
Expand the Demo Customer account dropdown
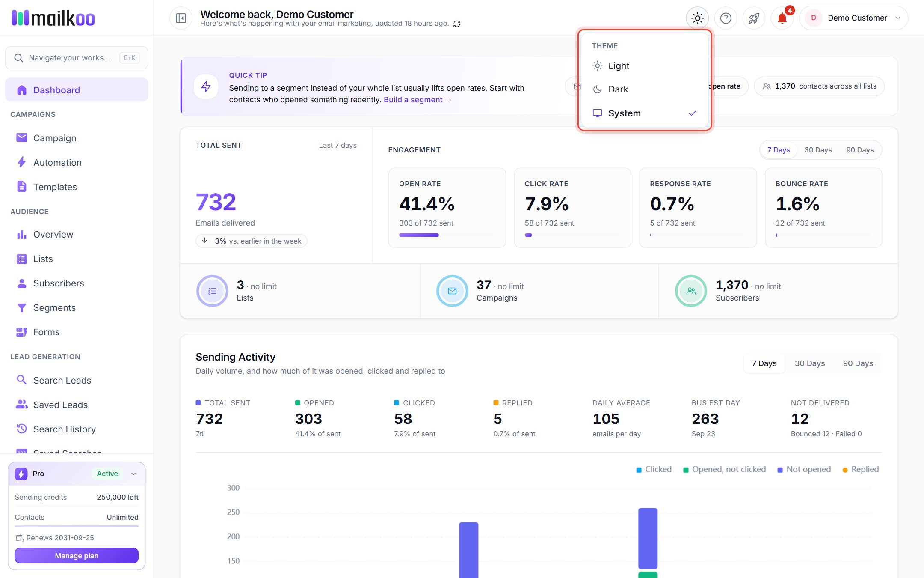853,18
